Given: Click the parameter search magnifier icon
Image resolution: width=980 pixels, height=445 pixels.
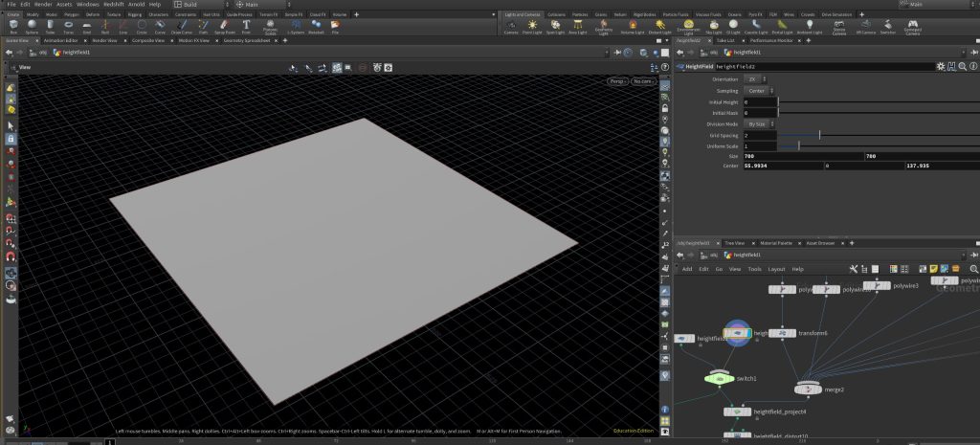Looking at the screenshot, I should [x=963, y=66].
